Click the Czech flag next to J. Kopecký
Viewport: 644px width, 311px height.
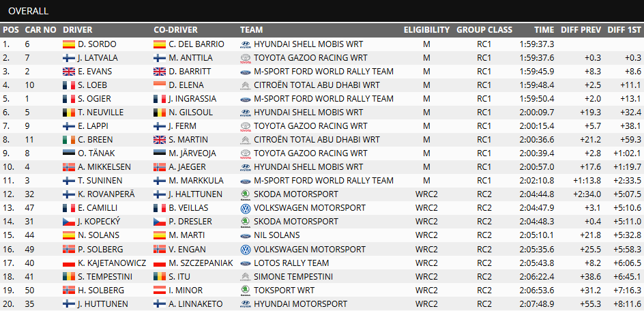[x=68, y=222]
